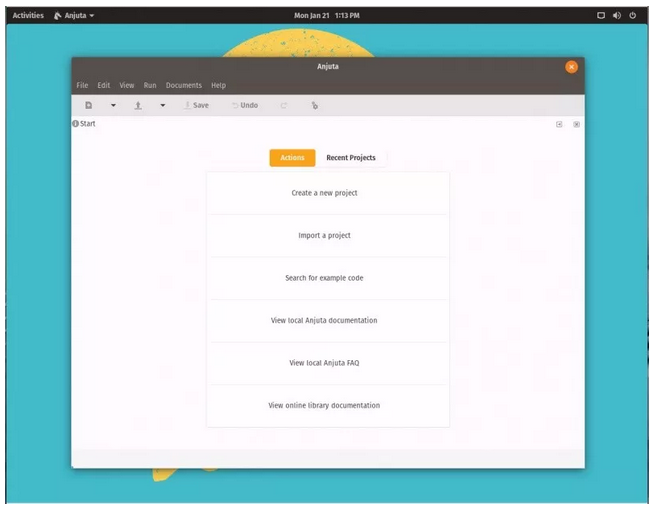Open the Activities overview
Viewport: 657px width, 510px height.
[x=28, y=16]
